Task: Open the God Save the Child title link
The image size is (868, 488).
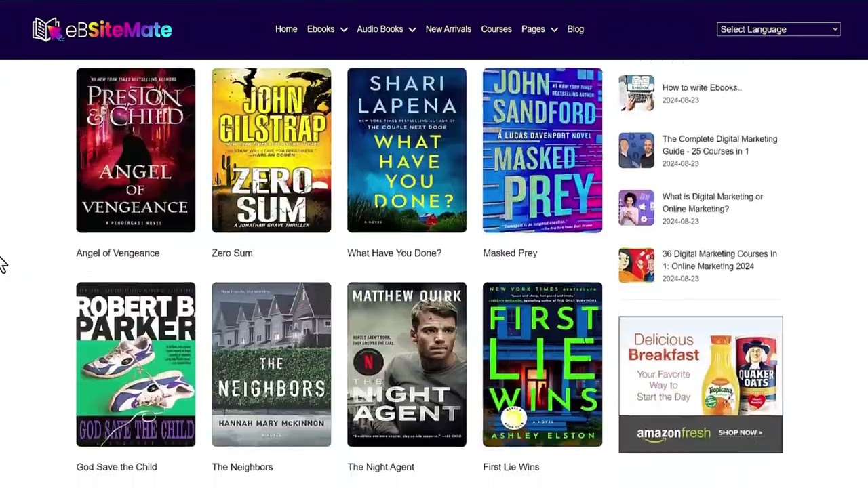Action: tap(117, 467)
